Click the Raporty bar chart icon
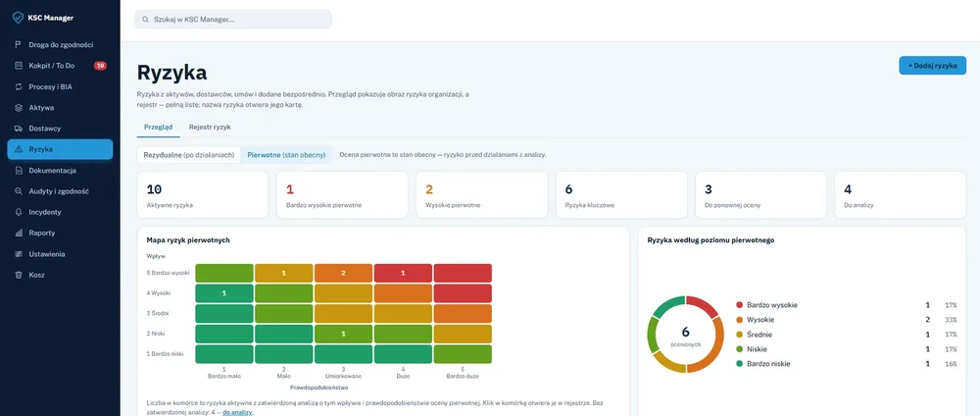 point(18,233)
